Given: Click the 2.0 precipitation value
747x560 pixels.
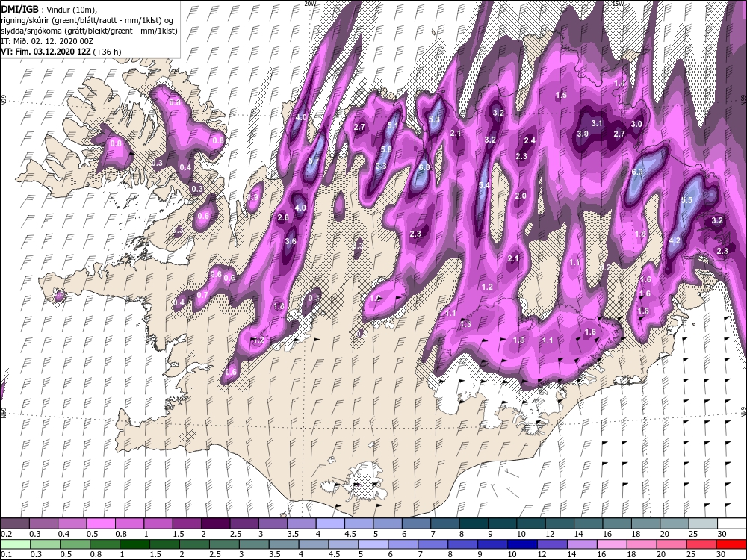Looking at the screenshot, I should pos(521,196).
